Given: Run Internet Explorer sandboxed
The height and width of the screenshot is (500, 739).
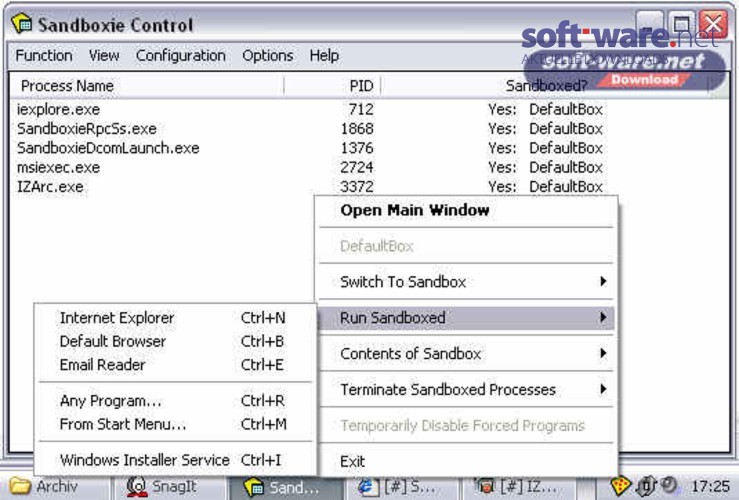Looking at the screenshot, I should [174, 318].
